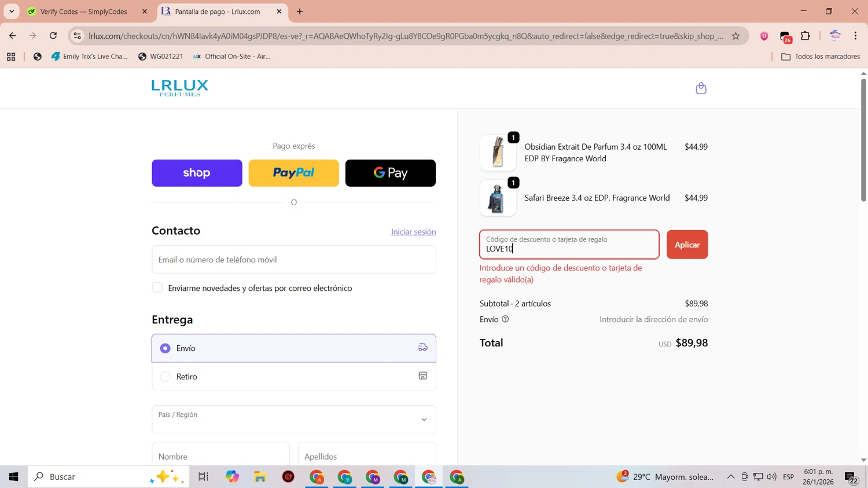
Task: Open Todos los marcadores folder
Action: pos(821,57)
